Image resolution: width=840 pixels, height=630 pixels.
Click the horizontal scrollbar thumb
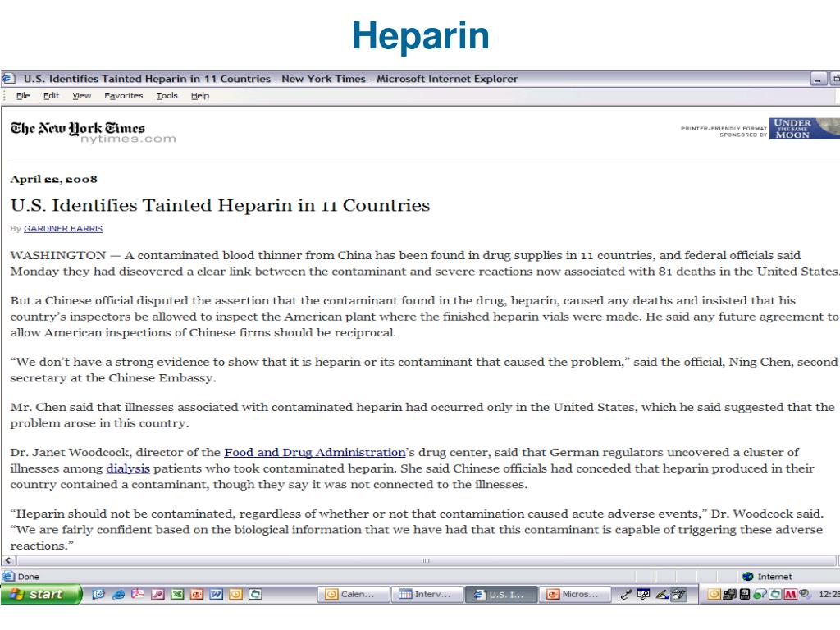[x=426, y=560]
